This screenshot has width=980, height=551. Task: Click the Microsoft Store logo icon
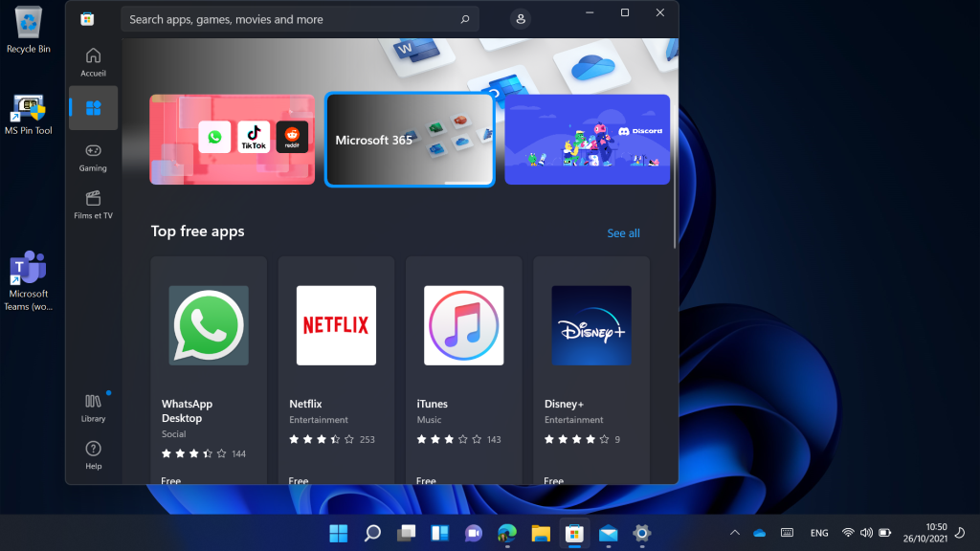click(x=87, y=19)
